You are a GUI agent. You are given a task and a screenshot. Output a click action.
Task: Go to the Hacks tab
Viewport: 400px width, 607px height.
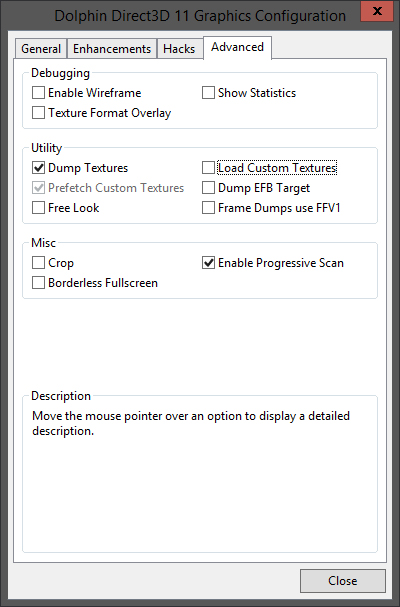tap(179, 49)
